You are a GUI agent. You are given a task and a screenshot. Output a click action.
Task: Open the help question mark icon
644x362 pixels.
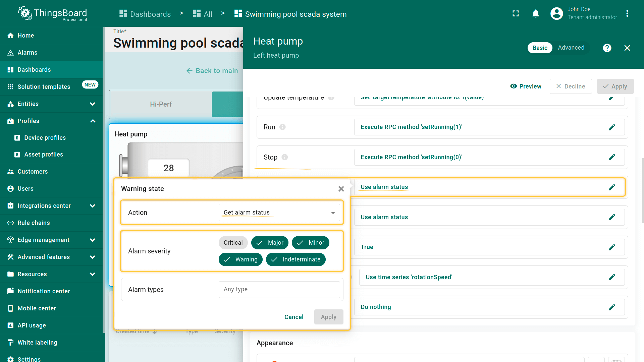pos(607,48)
